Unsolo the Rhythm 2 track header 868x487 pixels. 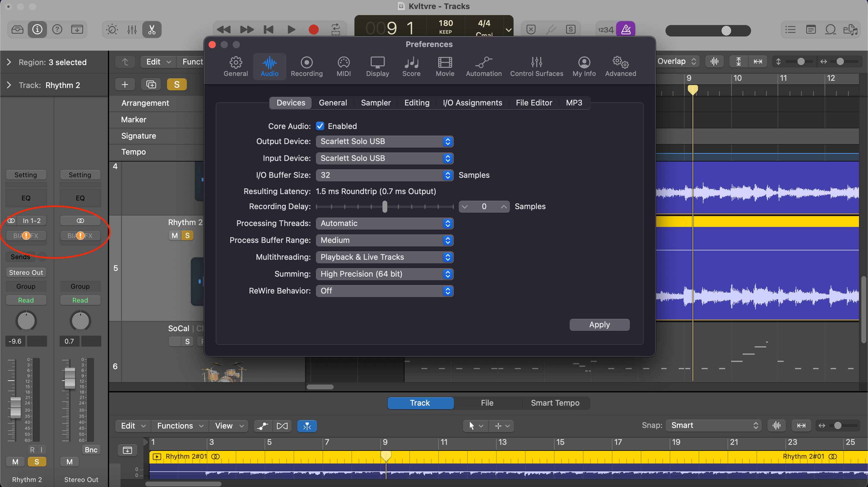188,235
